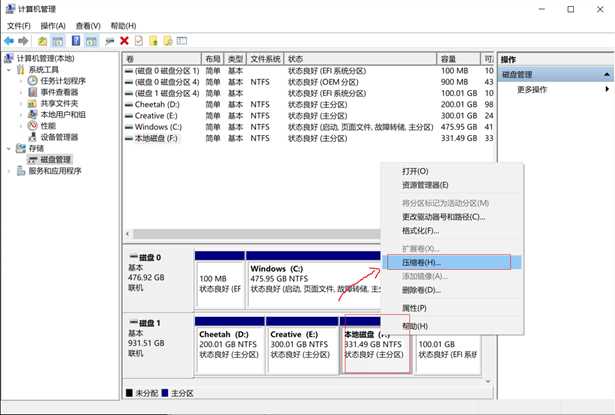Click the blue 主分区 legend swatch
615x415 pixels.
(165, 393)
